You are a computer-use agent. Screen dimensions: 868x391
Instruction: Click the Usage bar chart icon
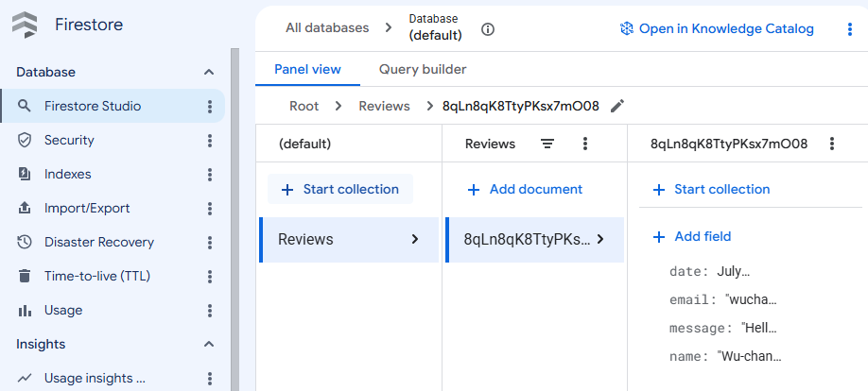tap(25, 311)
